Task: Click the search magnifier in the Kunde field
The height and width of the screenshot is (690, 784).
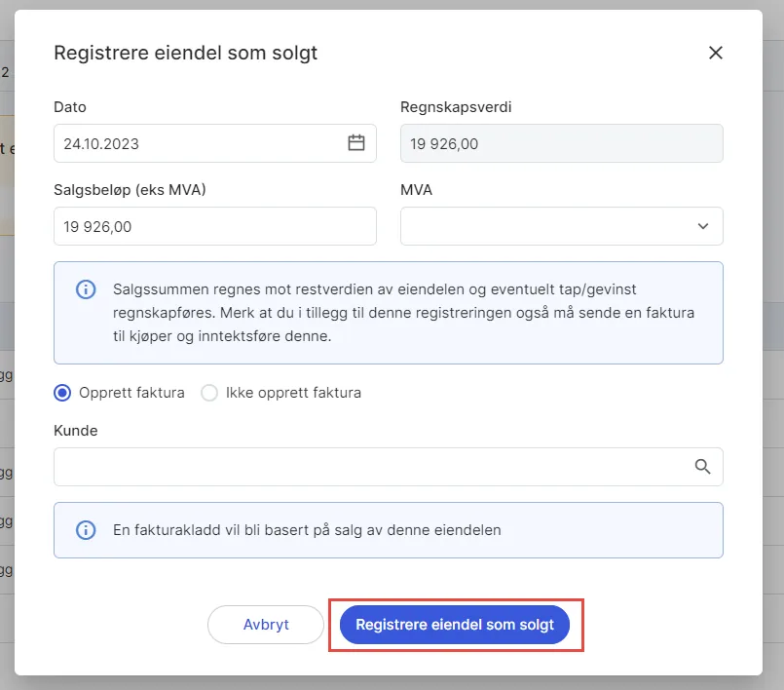Action: pos(701,467)
